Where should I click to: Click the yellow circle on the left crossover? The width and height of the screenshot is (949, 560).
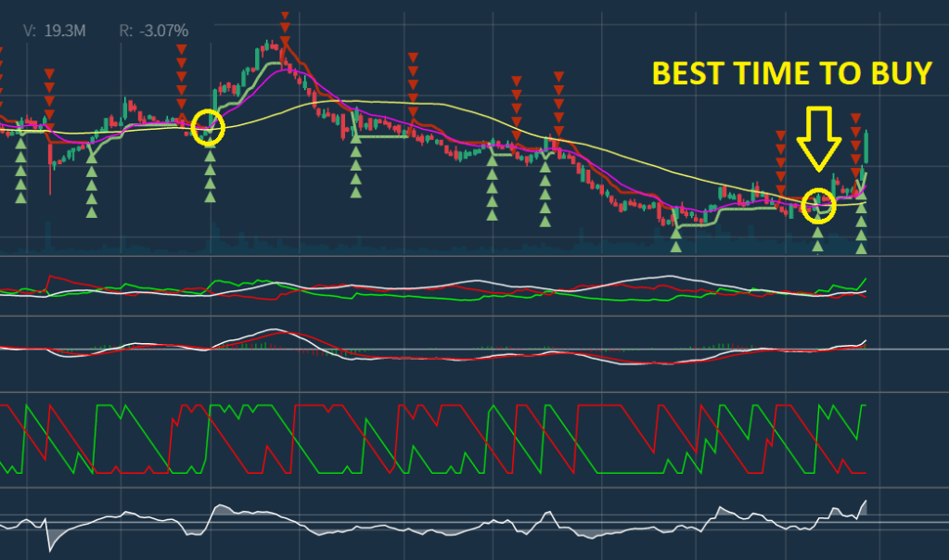coord(209,127)
